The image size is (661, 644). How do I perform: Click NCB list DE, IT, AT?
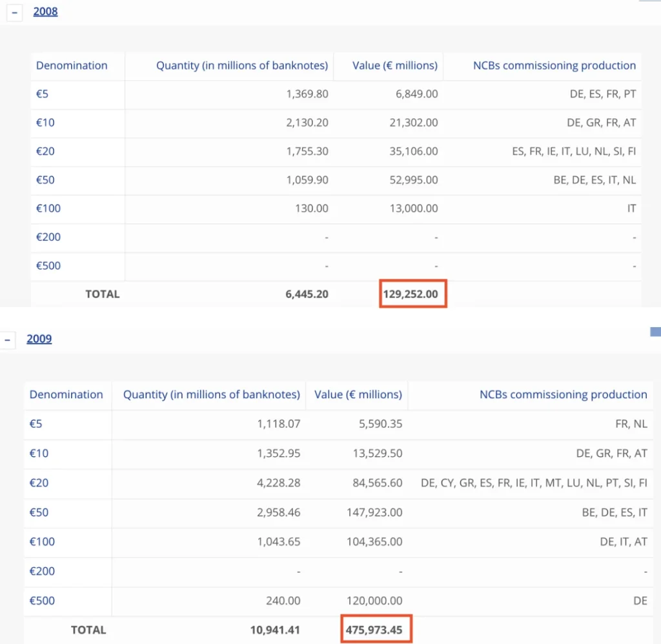pyautogui.click(x=624, y=541)
